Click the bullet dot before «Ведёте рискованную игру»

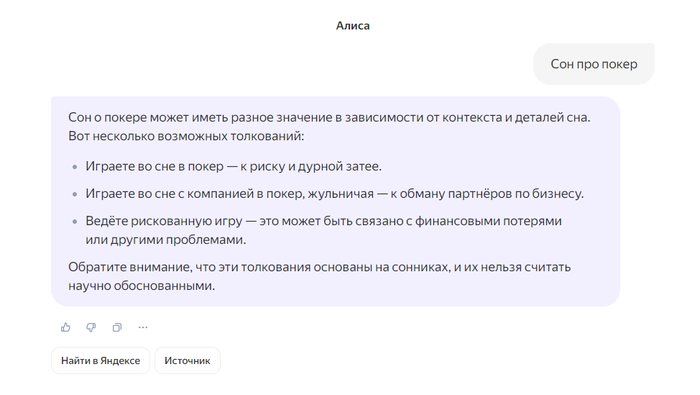coord(75,221)
